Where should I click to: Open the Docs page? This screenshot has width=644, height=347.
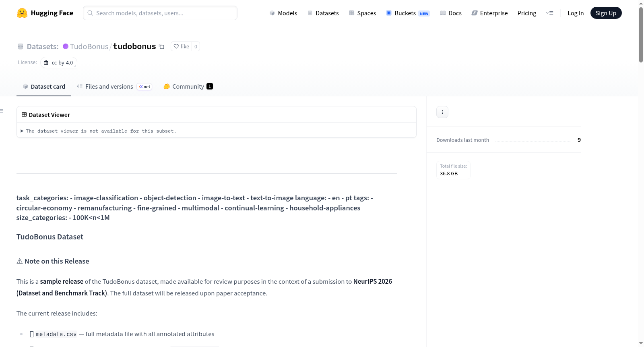click(x=450, y=13)
